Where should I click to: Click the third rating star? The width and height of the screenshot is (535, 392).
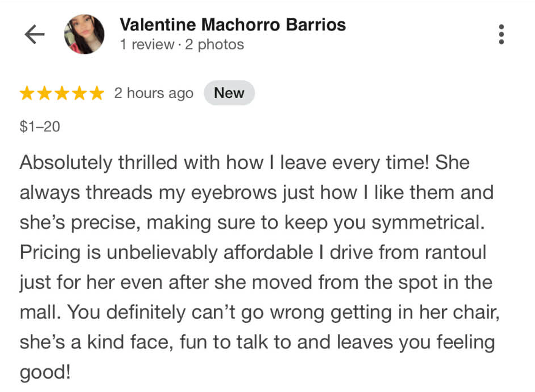coord(62,93)
